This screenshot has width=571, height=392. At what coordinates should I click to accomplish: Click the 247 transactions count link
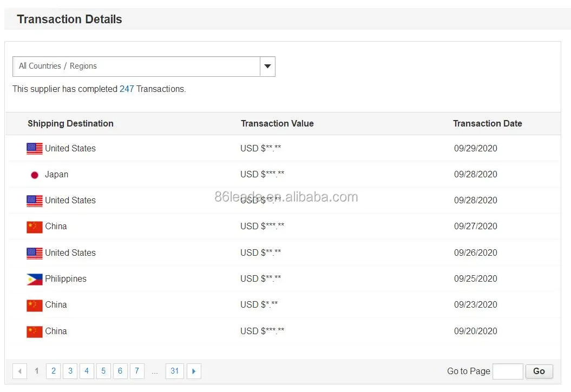pos(127,89)
